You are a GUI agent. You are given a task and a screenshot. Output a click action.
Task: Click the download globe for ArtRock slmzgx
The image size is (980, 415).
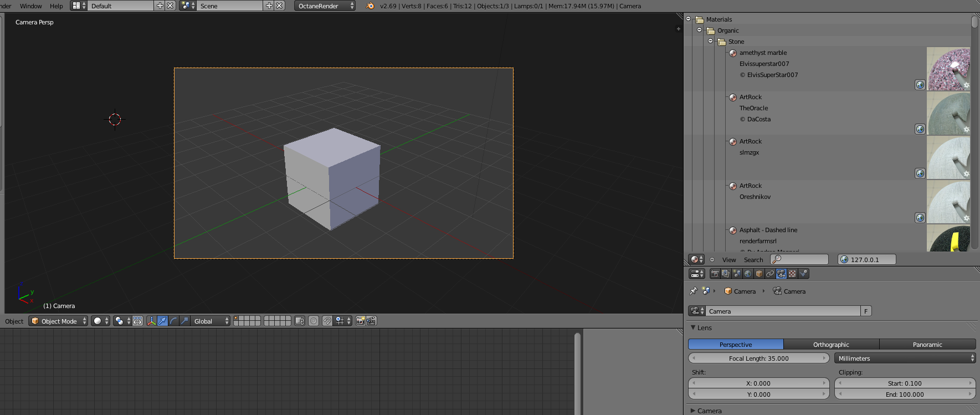click(x=920, y=173)
